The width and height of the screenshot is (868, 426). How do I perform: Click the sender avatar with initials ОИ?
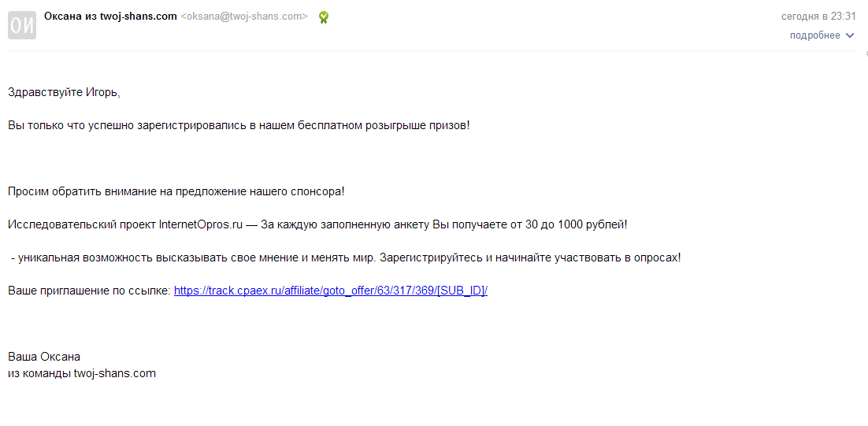[x=21, y=24]
